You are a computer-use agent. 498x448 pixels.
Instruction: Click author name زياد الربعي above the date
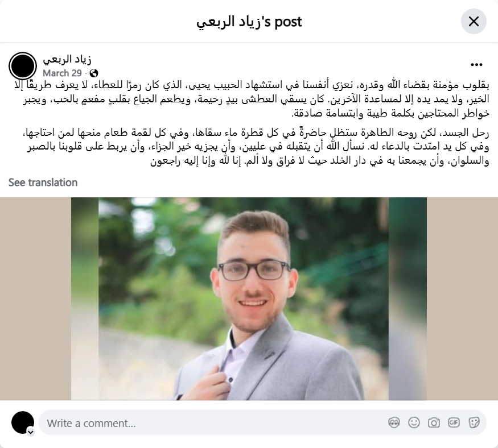[67, 59]
